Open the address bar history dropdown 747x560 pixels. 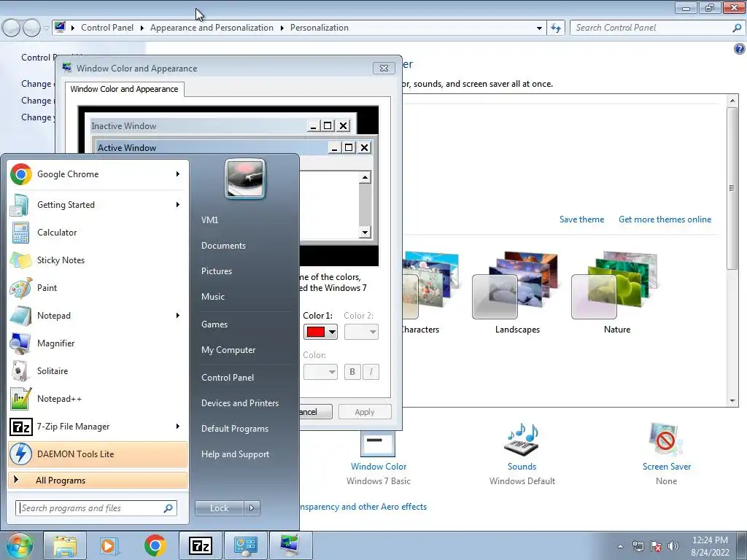click(539, 28)
